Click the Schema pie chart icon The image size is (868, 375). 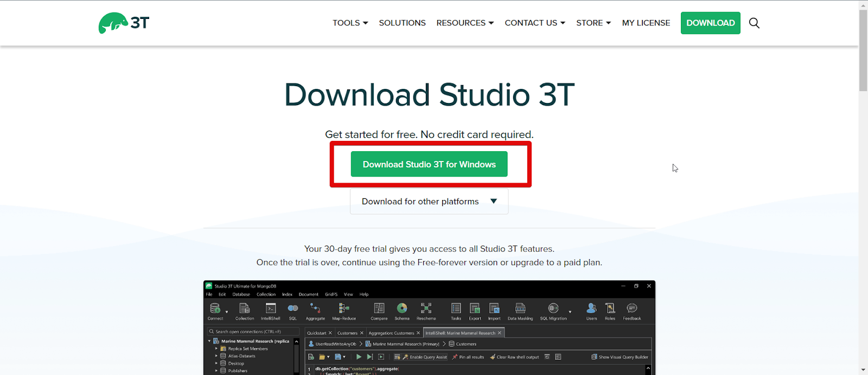(402, 308)
